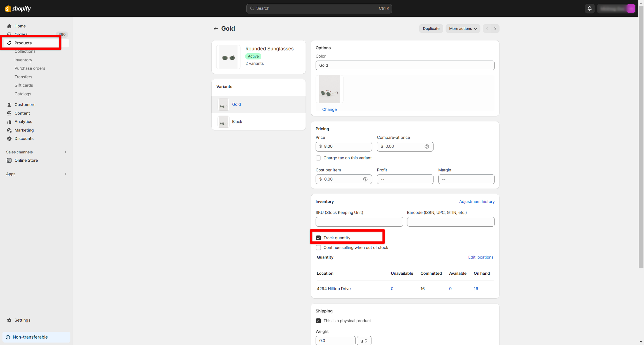Click the back arrow next to Gold

[x=216, y=29]
